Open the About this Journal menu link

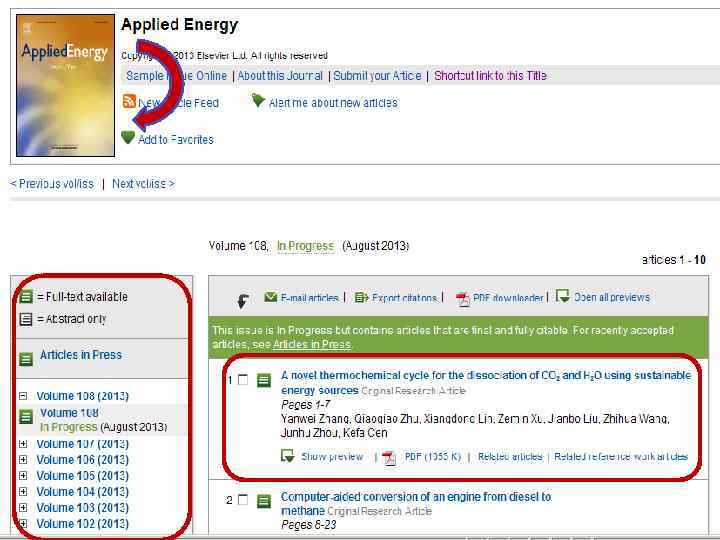click(x=281, y=76)
